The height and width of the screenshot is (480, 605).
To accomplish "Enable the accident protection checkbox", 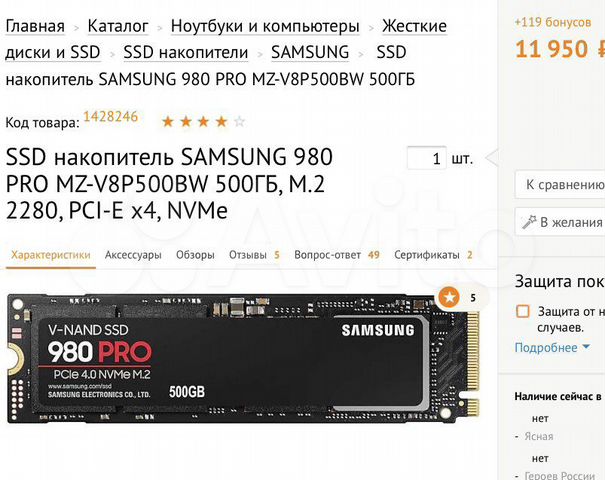I will (x=523, y=311).
